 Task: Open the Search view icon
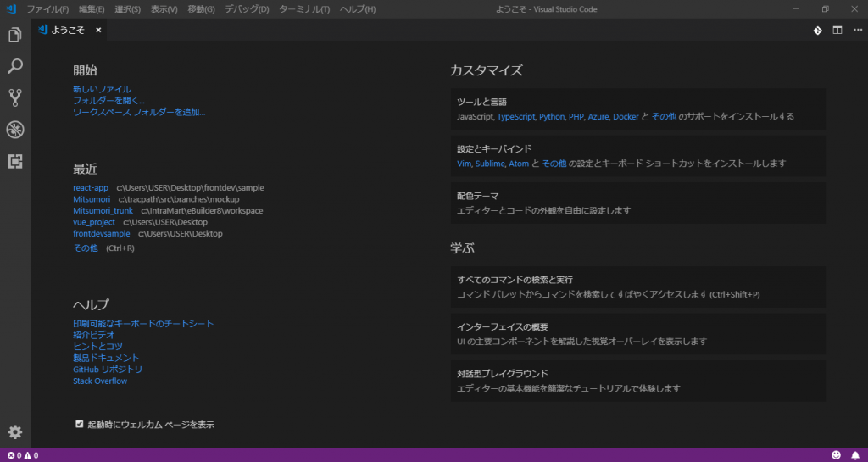15,66
